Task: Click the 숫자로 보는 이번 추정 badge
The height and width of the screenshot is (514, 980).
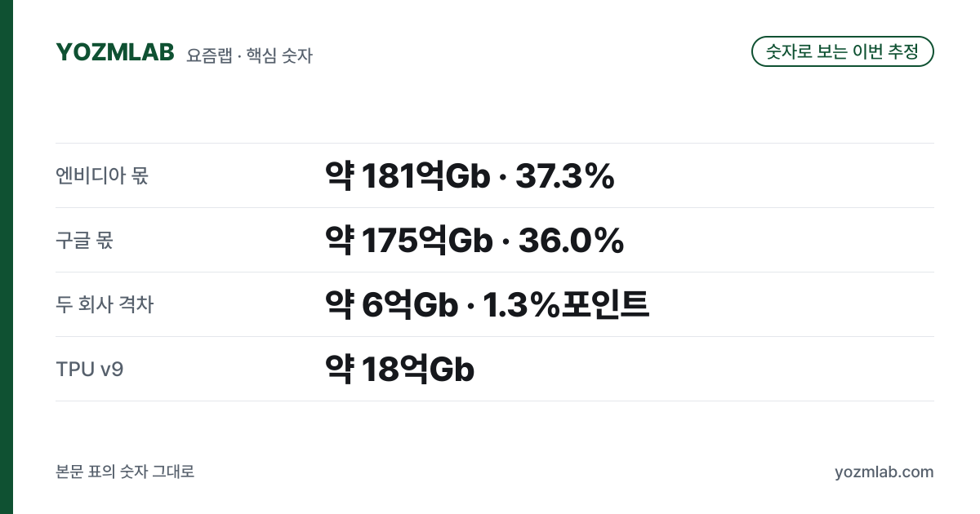Action: tap(842, 51)
